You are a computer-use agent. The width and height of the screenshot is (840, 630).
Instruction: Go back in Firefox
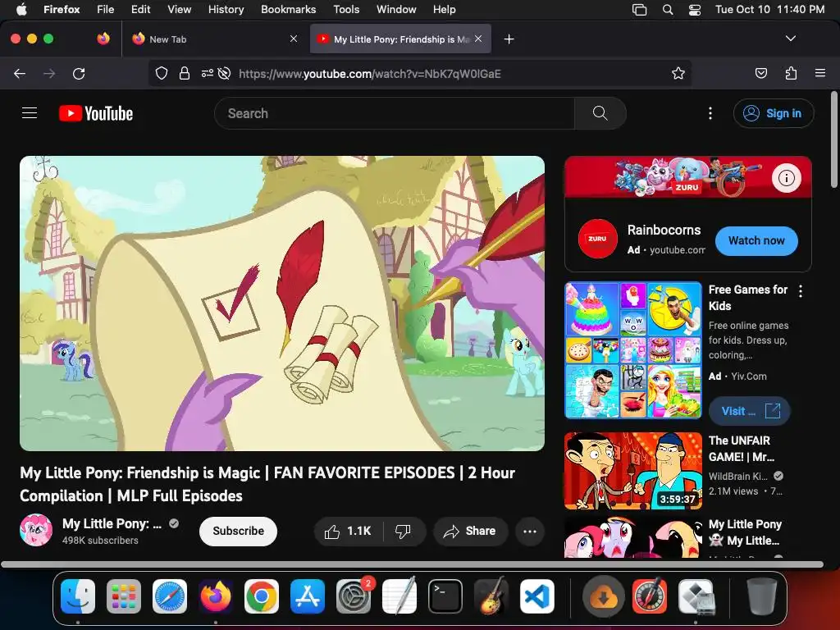pyautogui.click(x=20, y=73)
